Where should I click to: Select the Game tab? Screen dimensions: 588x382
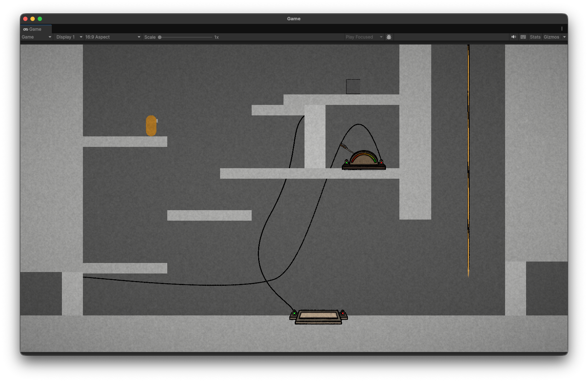(33, 29)
